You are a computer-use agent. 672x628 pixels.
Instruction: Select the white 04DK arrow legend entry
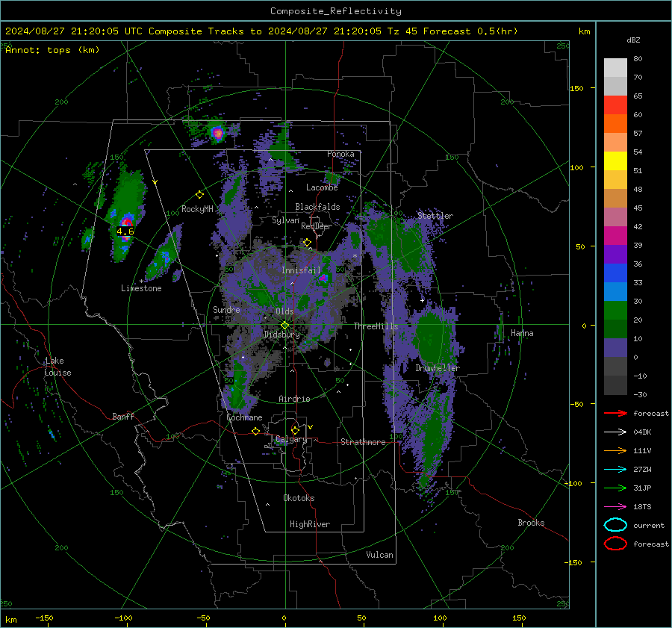615,432
